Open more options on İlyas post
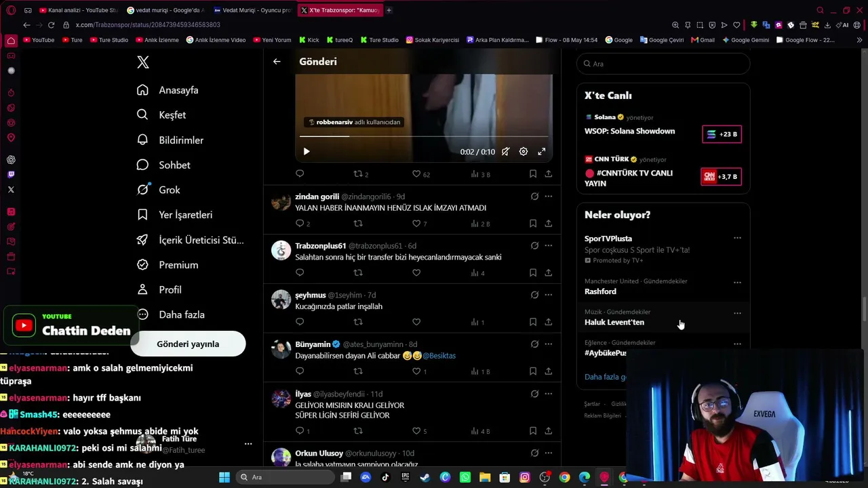This screenshot has width=868, height=488. (x=549, y=394)
